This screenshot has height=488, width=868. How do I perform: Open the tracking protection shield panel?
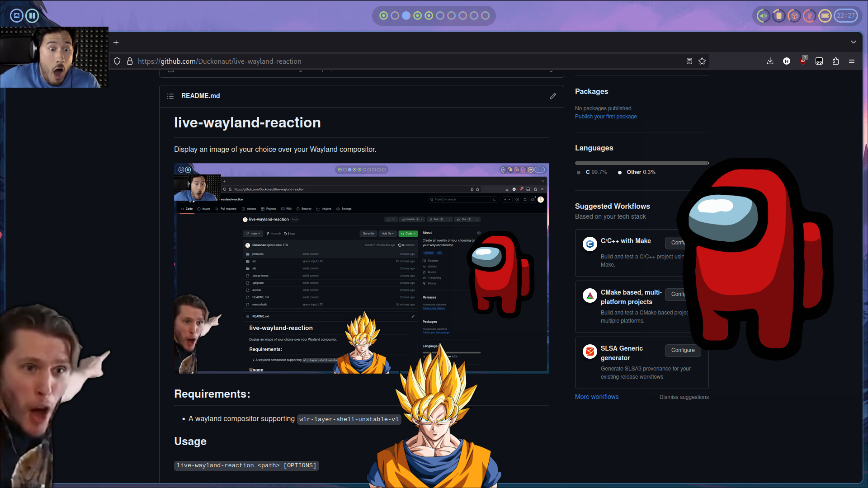pos(117,61)
